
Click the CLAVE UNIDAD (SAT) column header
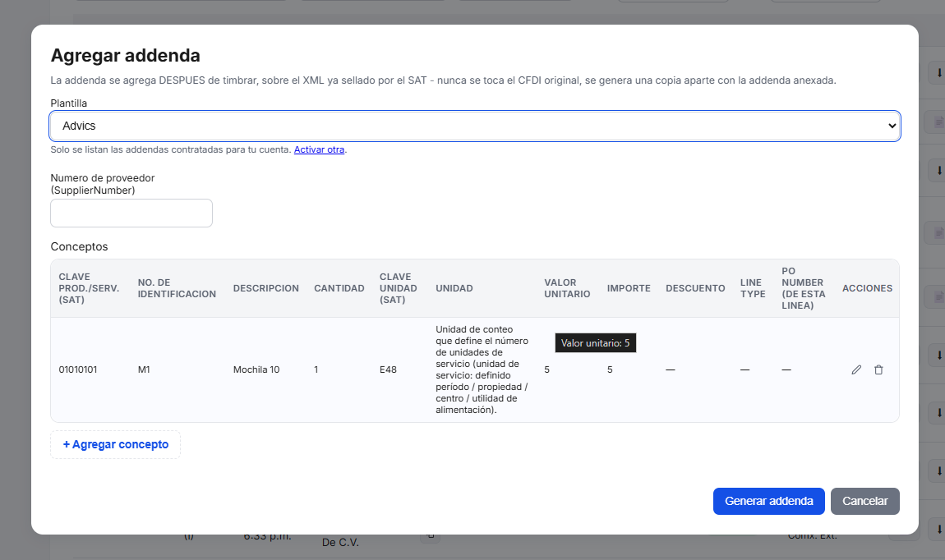point(399,288)
